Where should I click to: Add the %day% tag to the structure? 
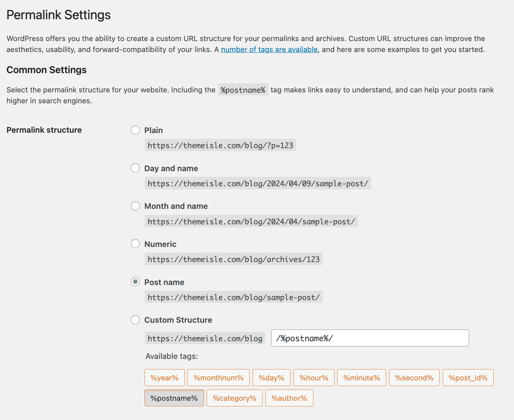click(271, 377)
